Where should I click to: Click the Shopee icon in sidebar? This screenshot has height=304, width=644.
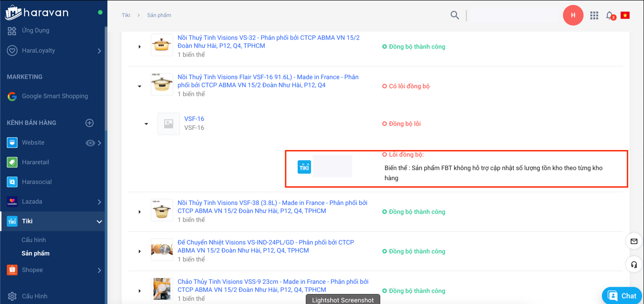(x=12, y=270)
